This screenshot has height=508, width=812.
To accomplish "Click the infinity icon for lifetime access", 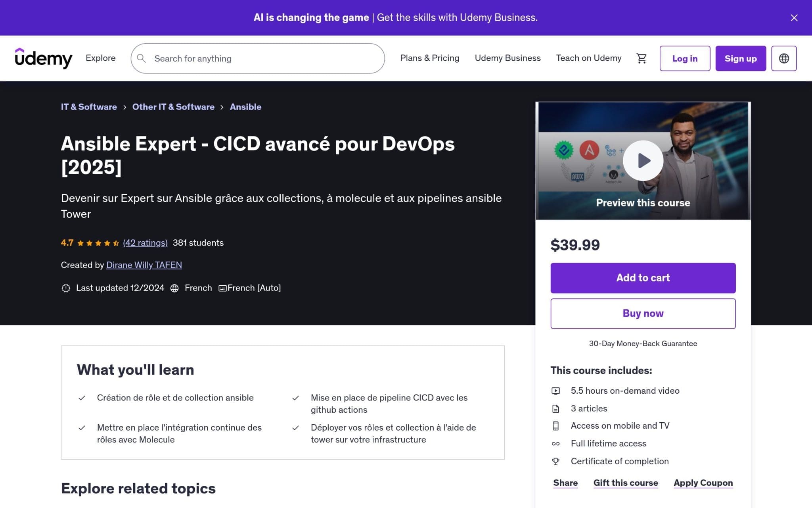I will (x=557, y=443).
